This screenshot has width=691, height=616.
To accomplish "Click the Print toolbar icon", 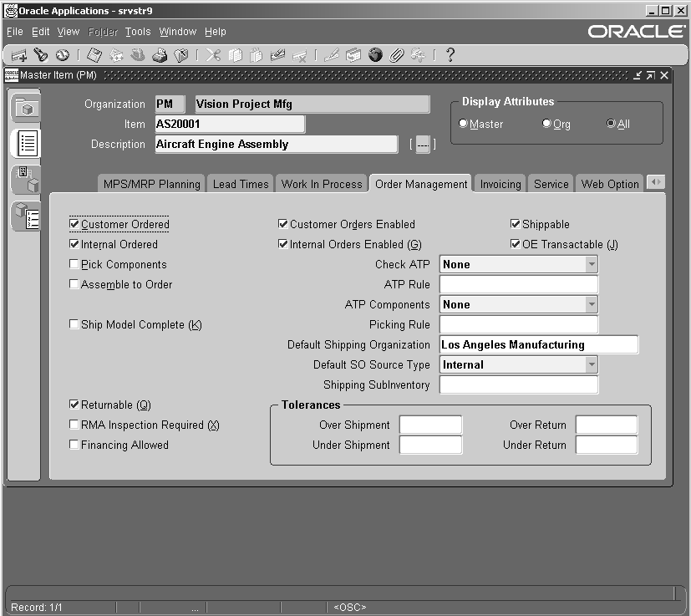I will (160, 55).
